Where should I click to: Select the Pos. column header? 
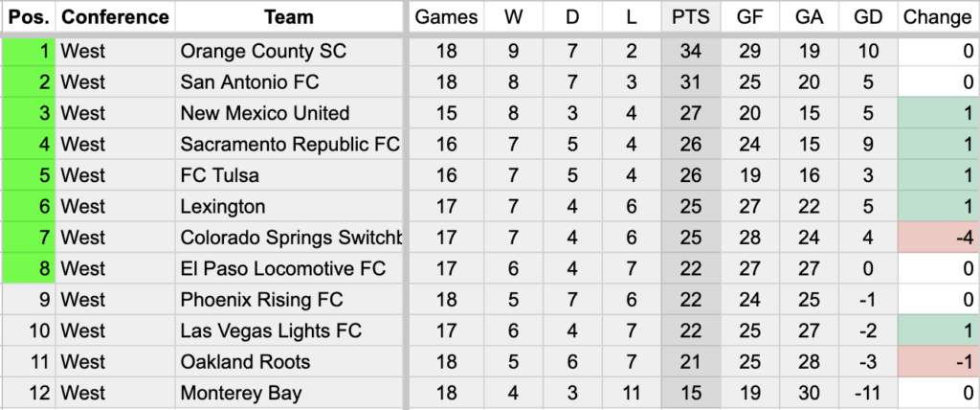coord(29,17)
